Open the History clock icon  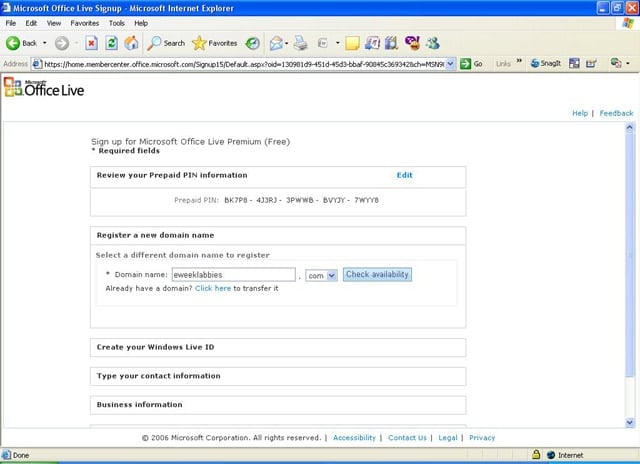tap(252, 43)
